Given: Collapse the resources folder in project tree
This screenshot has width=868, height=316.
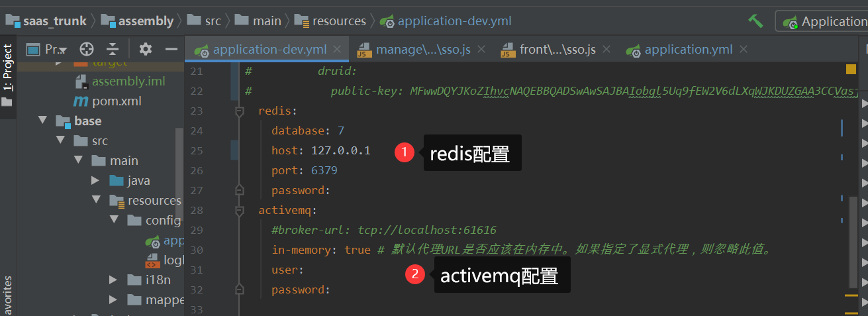Looking at the screenshot, I should (97, 200).
